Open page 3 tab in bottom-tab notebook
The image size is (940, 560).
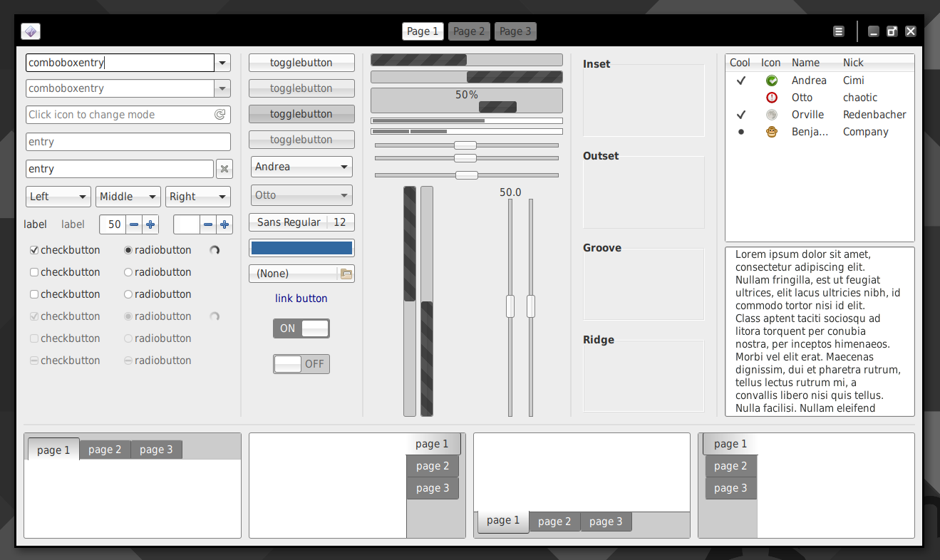[606, 522]
